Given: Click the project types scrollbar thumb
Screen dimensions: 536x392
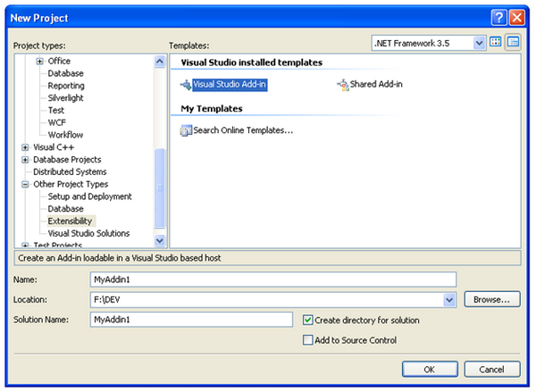Looking at the screenshot, I should (x=160, y=188).
